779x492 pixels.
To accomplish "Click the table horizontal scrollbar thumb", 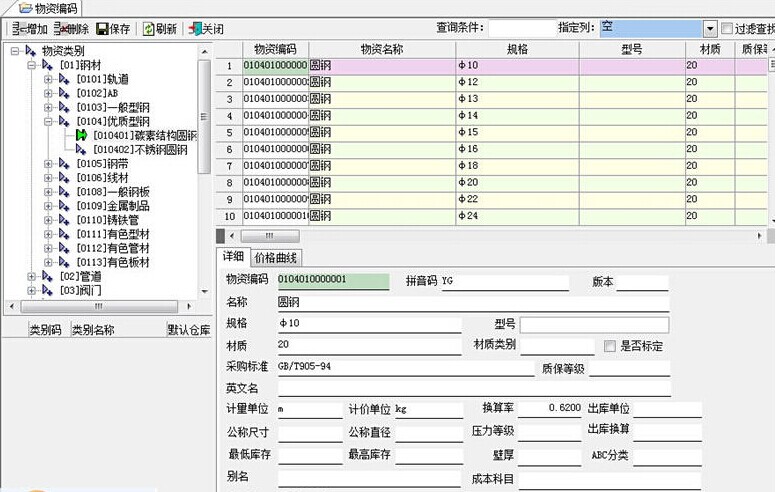I will click(270, 236).
